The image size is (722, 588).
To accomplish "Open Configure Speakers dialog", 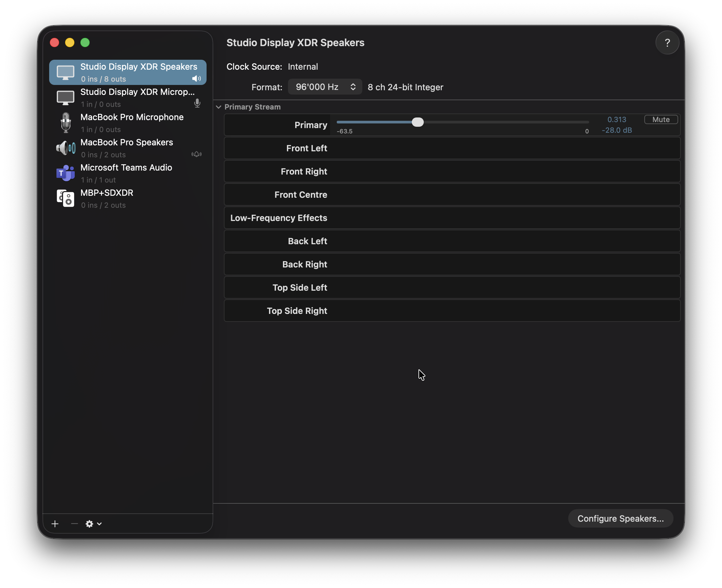I will [620, 518].
